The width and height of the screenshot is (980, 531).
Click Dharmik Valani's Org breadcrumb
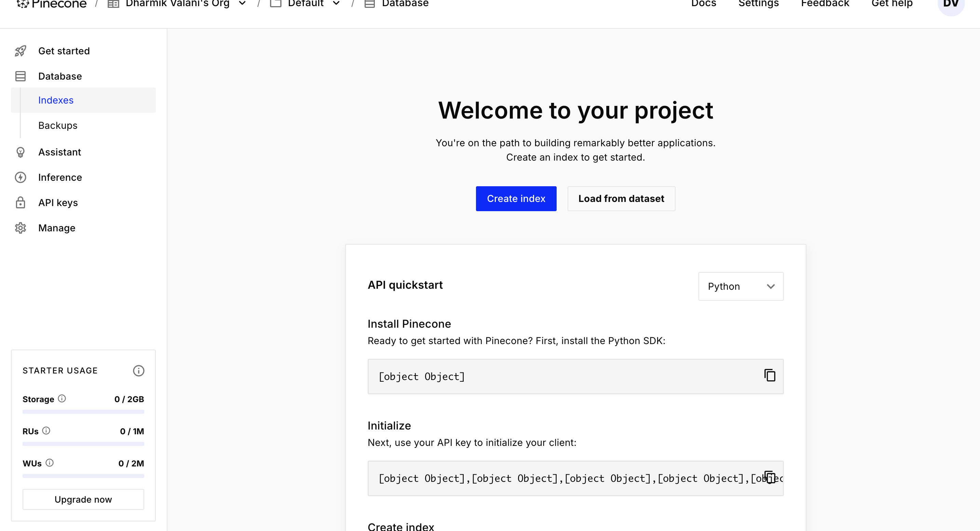[x=178, y=4]
